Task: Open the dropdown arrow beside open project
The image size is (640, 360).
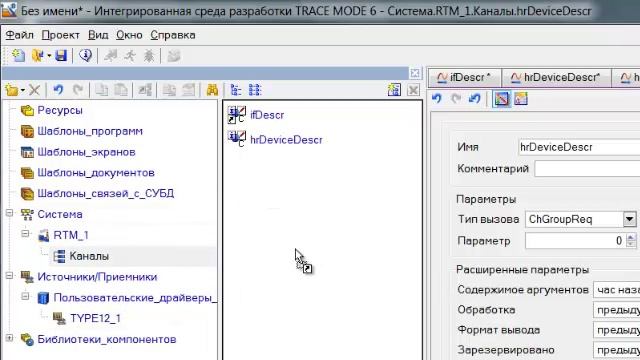Action: [x=49, y=56]
